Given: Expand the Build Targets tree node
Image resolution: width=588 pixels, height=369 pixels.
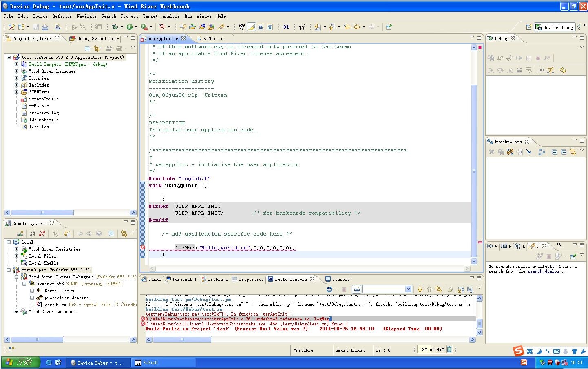Looking at the screenshot, I should click(x=16, y=64).
